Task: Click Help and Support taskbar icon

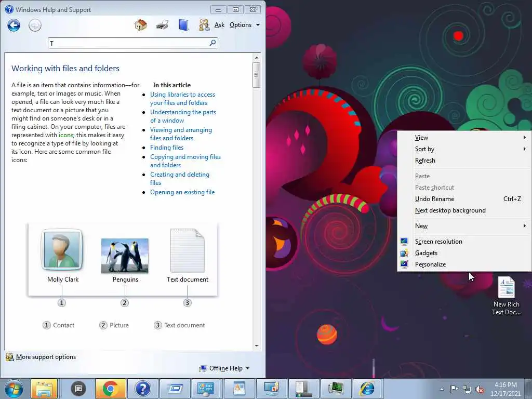Action: click(142, 389)
